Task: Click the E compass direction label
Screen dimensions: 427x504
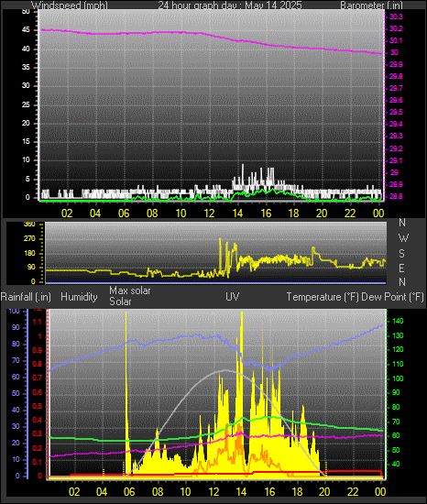Action: 401,268
